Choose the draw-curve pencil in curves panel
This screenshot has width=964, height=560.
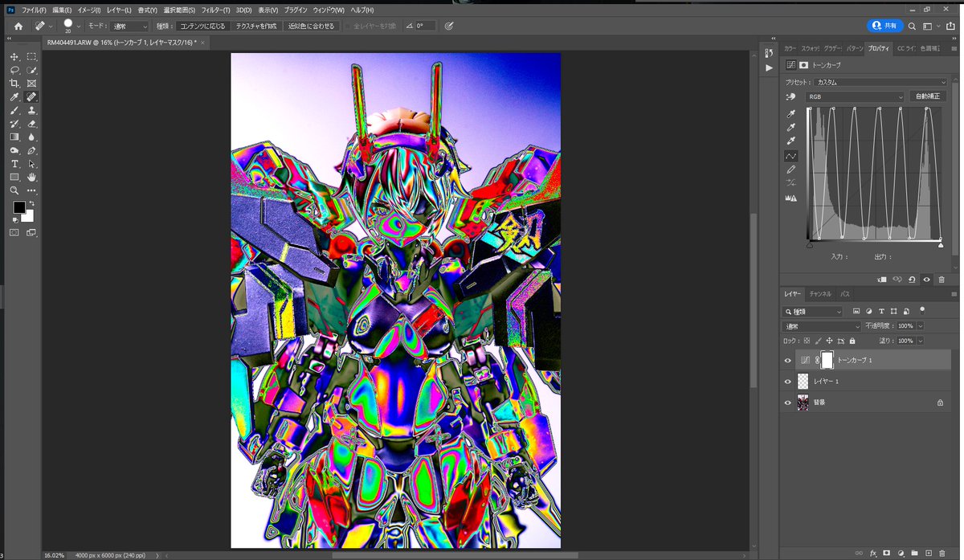(791, 170)
